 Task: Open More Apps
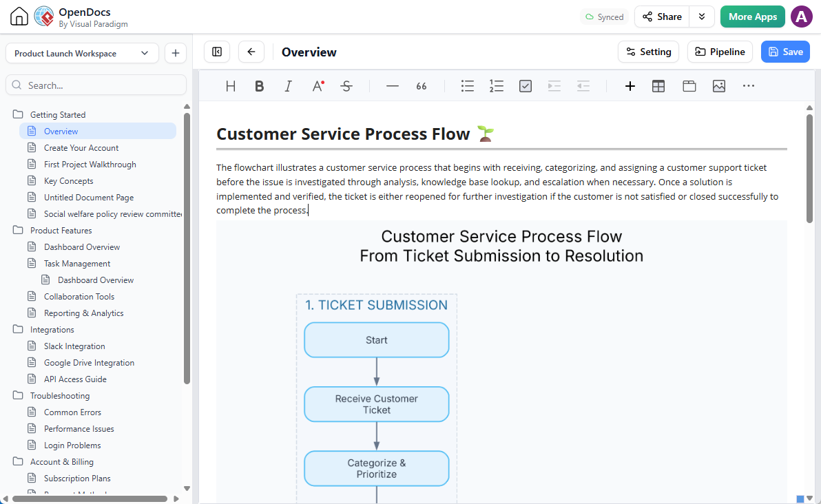752,17
